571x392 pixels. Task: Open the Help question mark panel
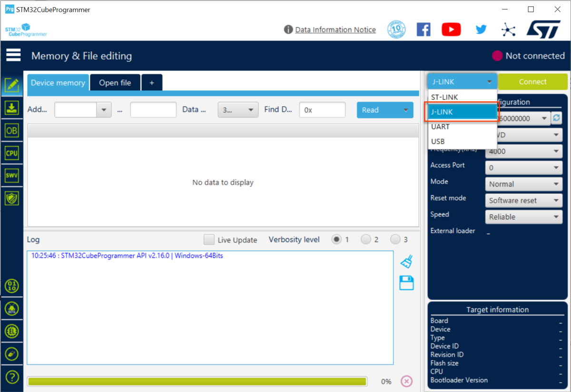(12, 376)
